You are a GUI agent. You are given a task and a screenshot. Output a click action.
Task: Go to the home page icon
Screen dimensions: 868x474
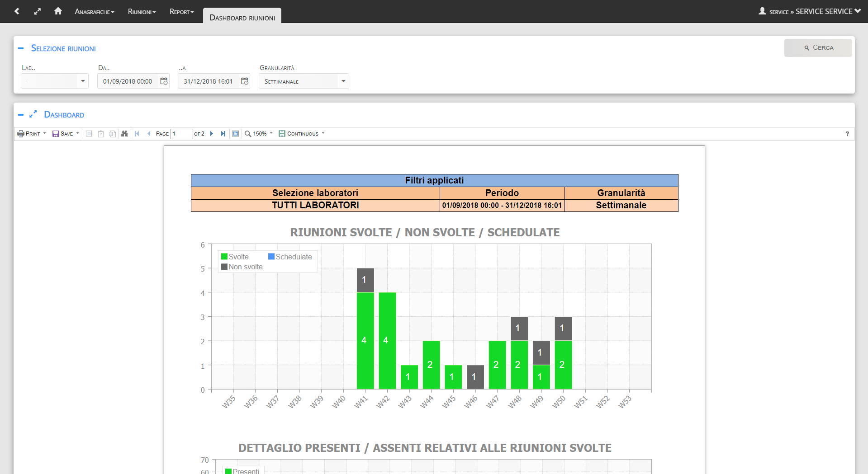tap(58, 11)
